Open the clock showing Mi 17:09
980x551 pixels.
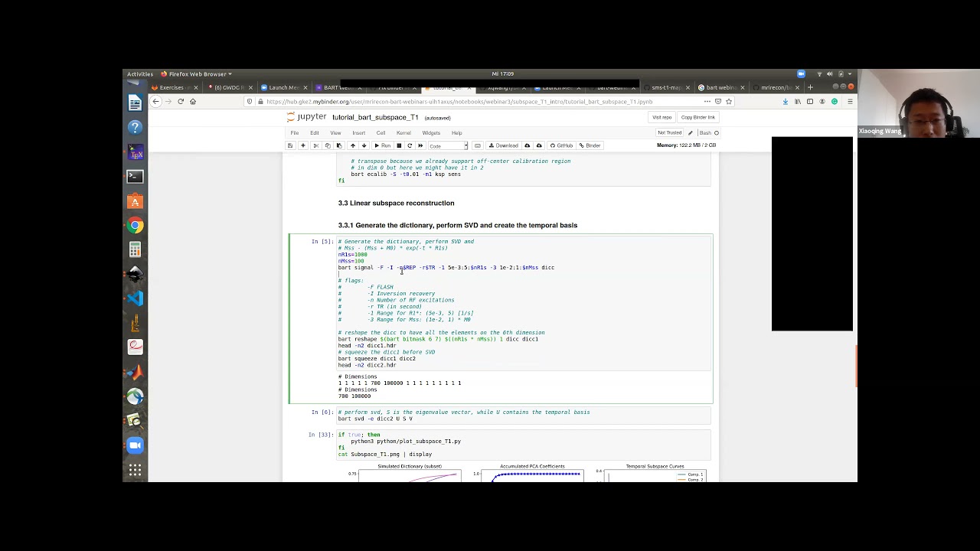503,74
